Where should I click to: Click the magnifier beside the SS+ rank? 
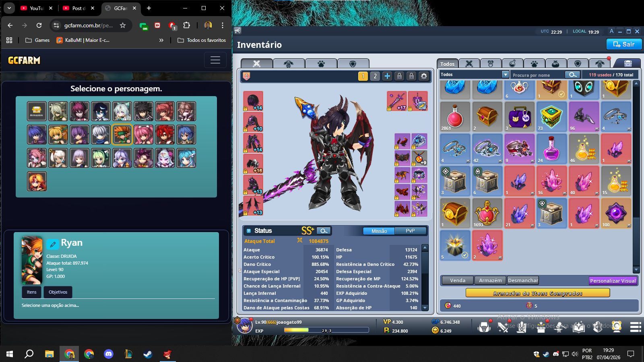click(x=323, y=231)
